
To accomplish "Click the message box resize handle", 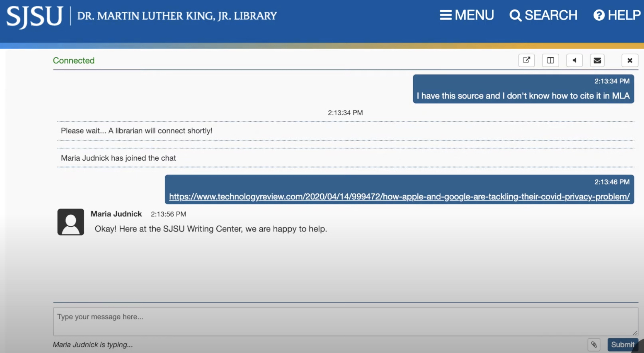I will (x=635, y=332).
